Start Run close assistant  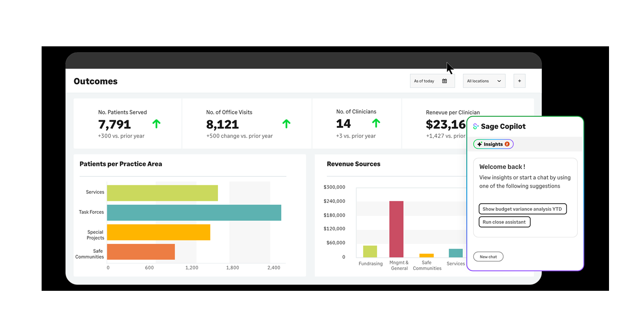click(505, 222)
